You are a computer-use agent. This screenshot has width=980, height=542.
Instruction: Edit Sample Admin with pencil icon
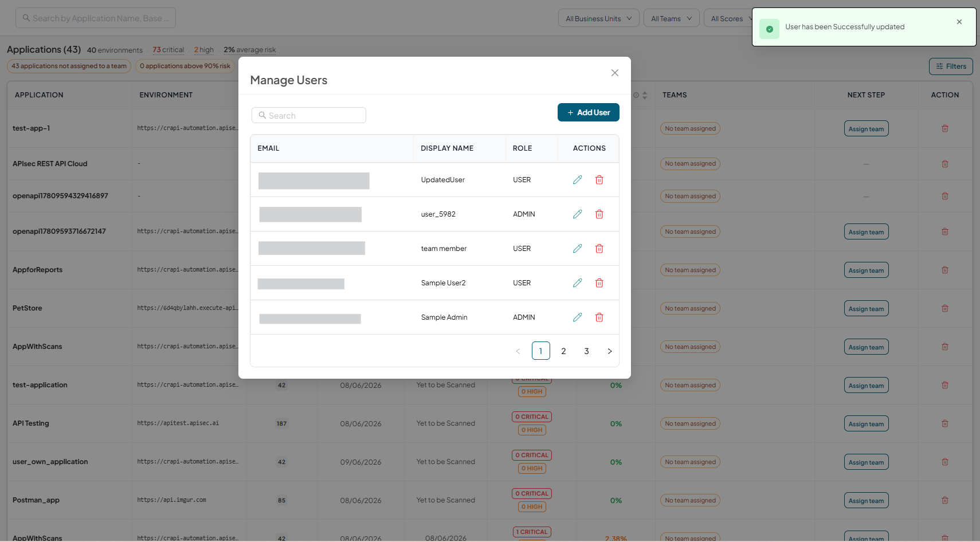pos(577,317)
